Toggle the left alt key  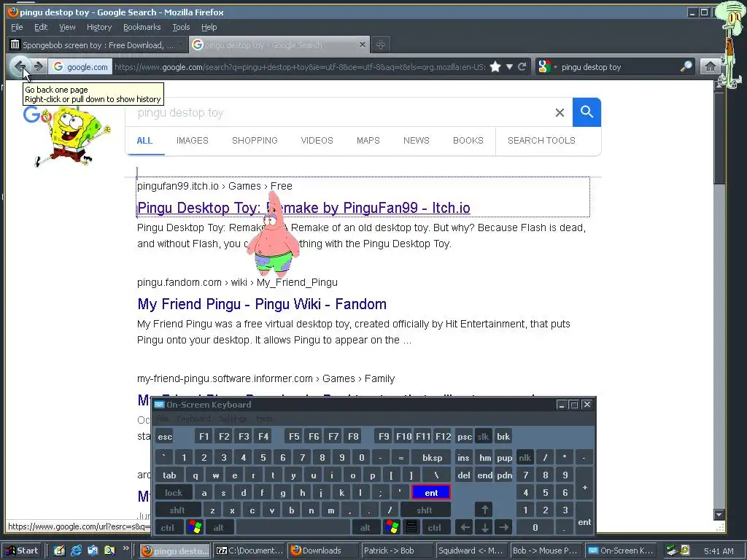point(218,528)
